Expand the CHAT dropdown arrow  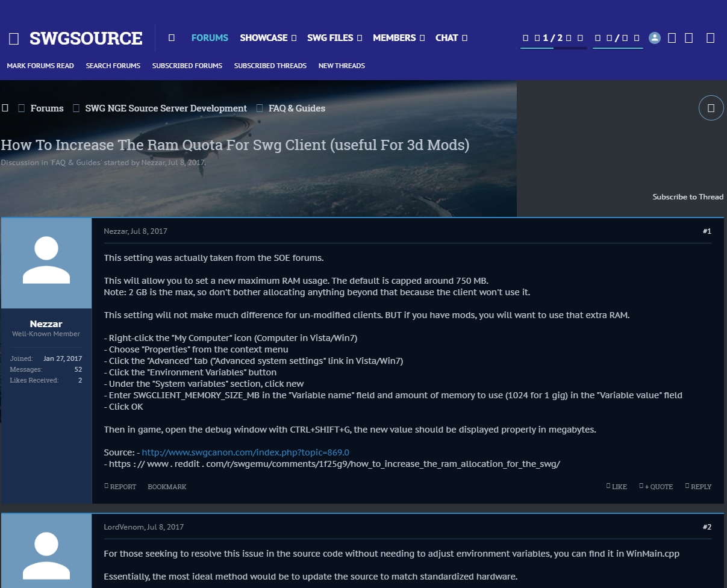click(x=465, y=38)
